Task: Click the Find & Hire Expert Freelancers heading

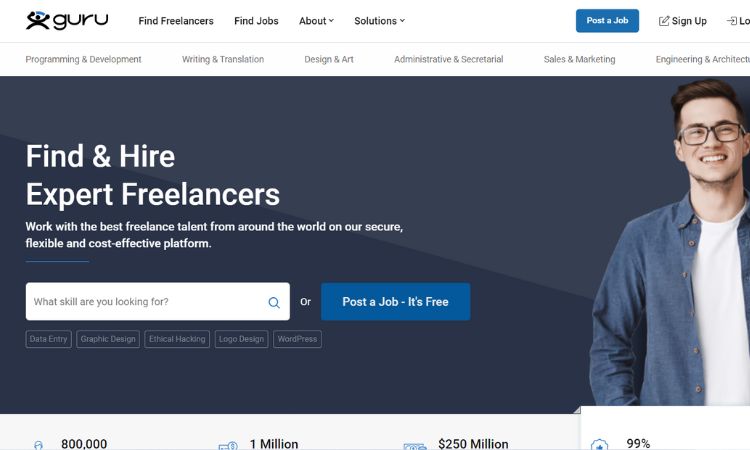Action: point(153,175)
